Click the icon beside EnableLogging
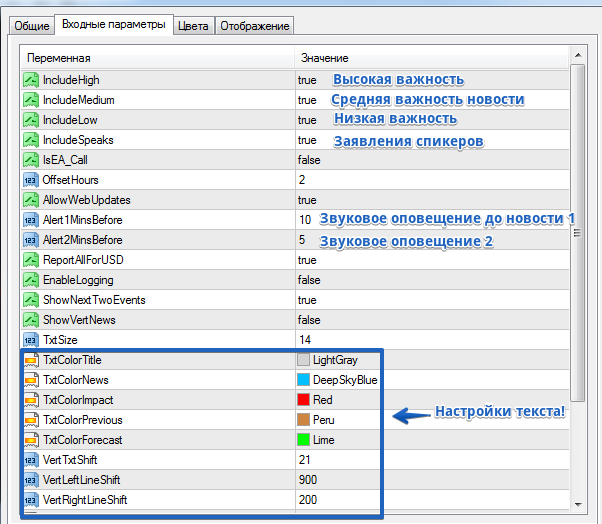 (x=31, y=280)
